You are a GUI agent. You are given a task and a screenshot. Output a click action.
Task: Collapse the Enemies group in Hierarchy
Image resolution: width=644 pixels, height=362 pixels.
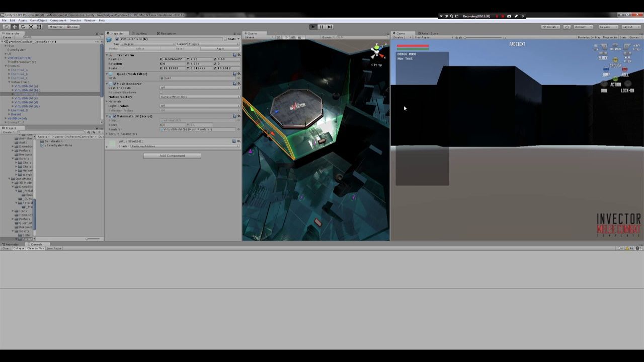[6, 66]
